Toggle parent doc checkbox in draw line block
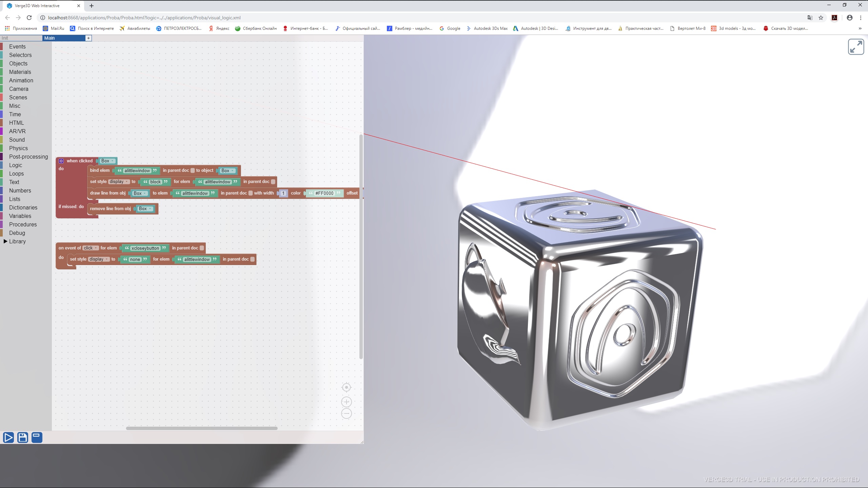868x488 pixels. (x=250, y=193)
